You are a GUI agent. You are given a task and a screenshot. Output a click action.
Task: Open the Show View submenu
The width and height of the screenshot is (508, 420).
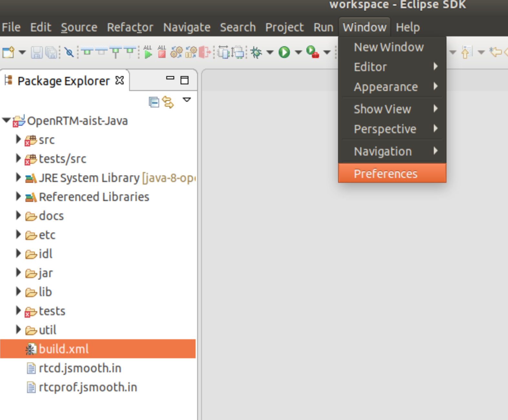click(392, 109)
